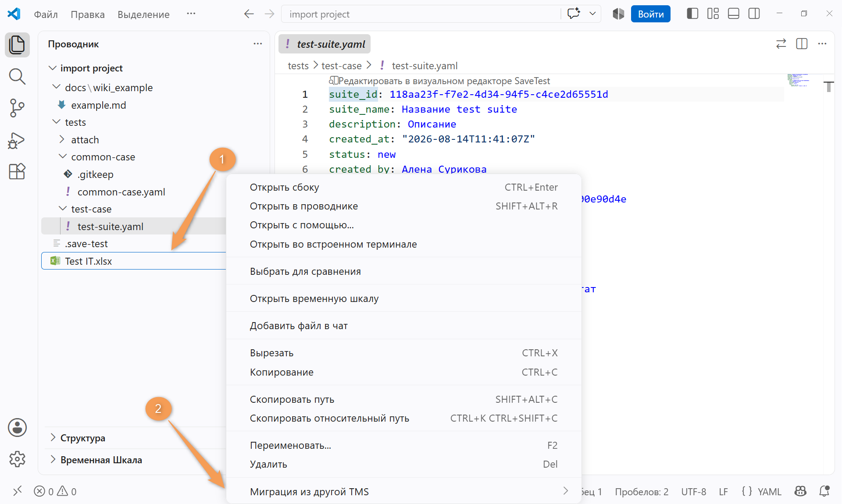This screenshot has height=504, width=842.
Task: Select Test IT.xlsx in the explorer
Action: (x=134, y=261)
